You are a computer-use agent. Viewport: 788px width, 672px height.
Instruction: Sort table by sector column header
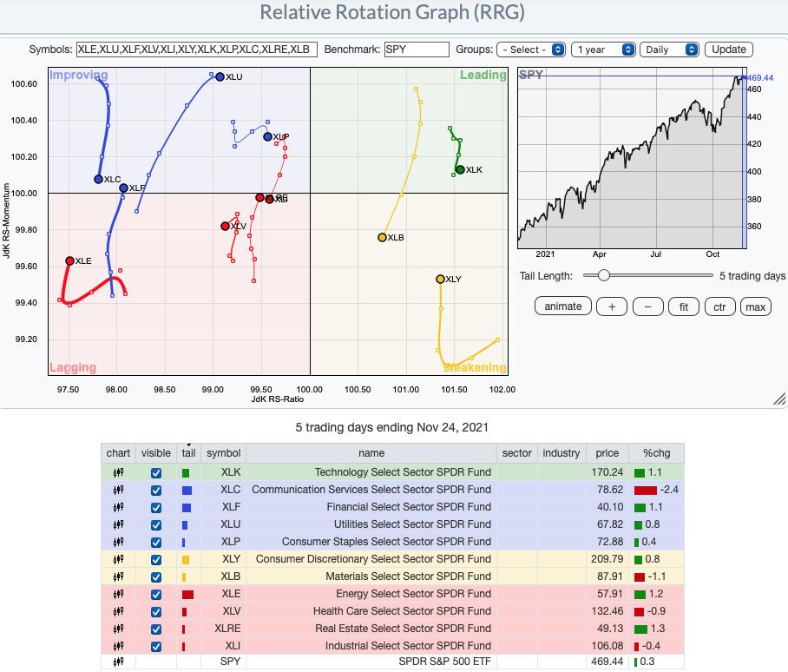coord(516,453)
